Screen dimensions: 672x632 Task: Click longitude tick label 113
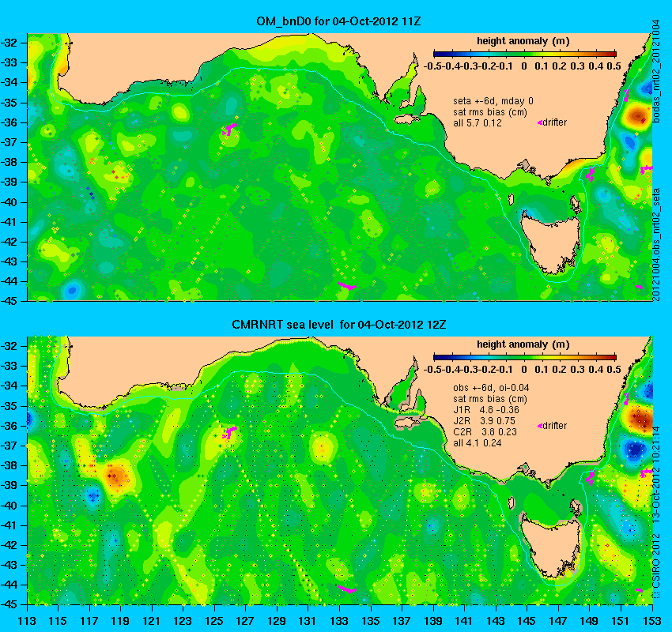(27, 621)
